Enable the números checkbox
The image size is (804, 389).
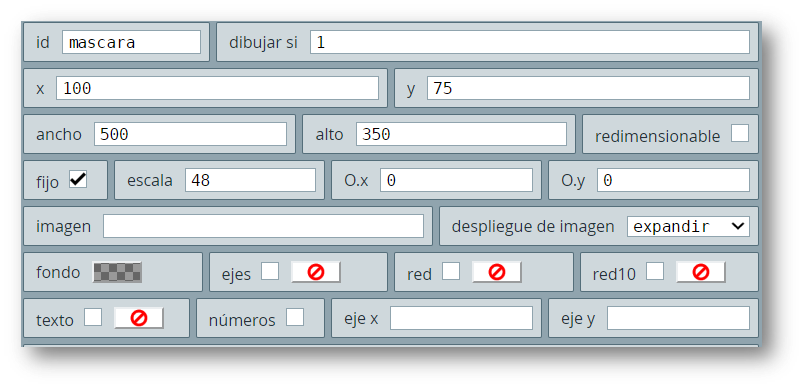295,318
